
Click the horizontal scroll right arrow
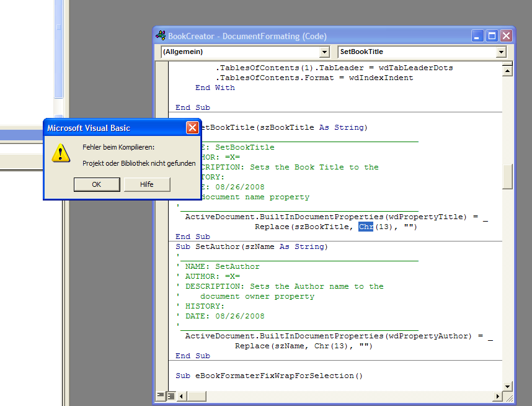tap(497, 396)
